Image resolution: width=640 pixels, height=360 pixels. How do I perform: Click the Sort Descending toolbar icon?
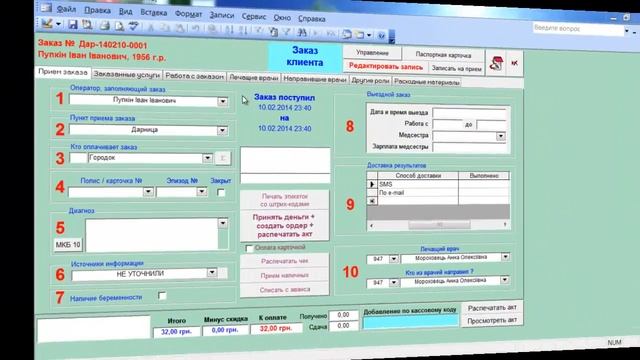[243, 30]
